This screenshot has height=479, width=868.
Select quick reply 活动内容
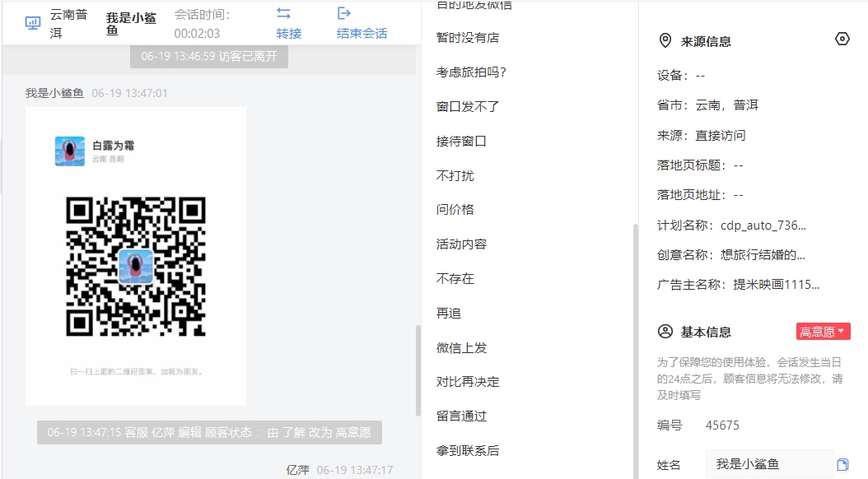[461, 244]
